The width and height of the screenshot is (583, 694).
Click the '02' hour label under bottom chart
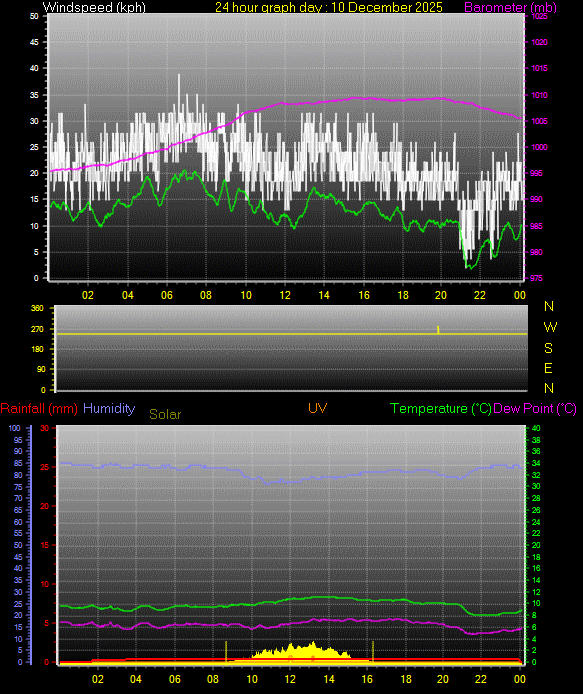pyautogui.click(x=97, y=679)
